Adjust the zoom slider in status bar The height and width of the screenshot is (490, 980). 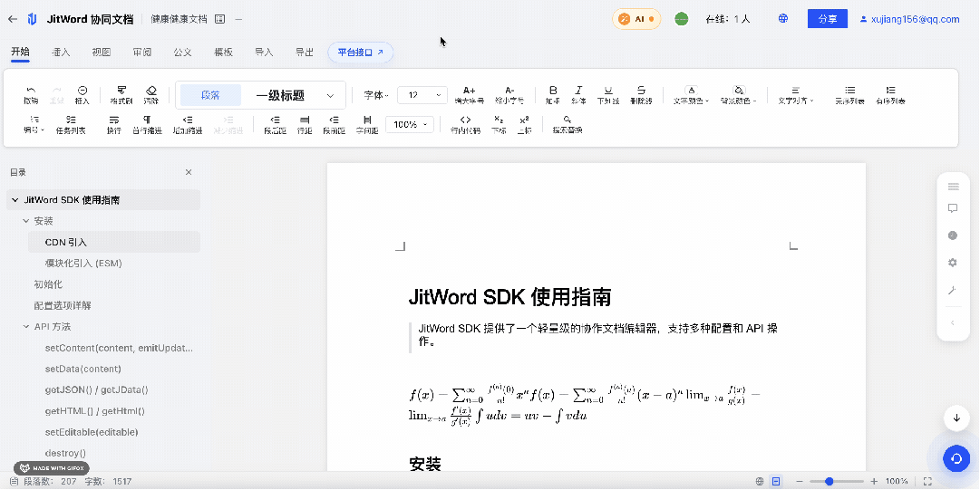point(835,481)
